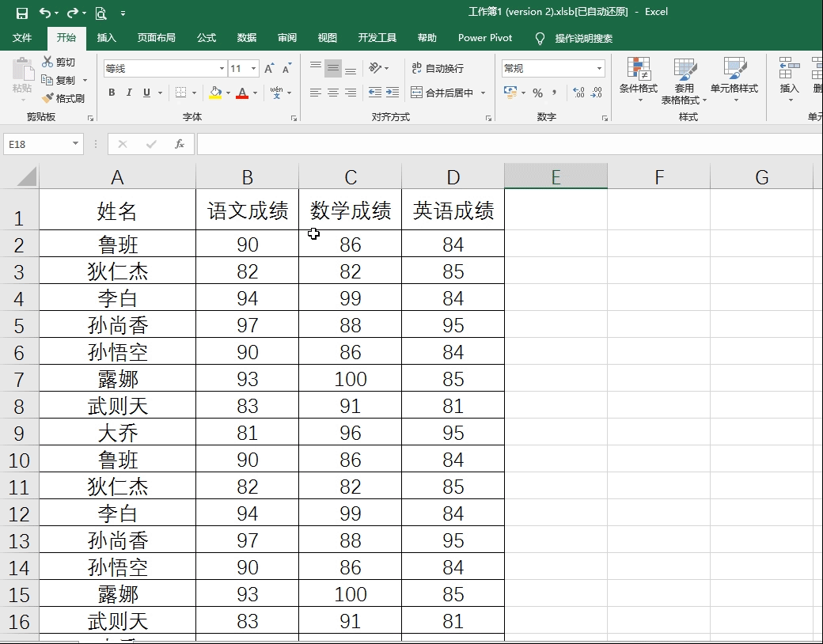Click the increase font size icon
The width and height of the screenshot is (823, 644).
coord(269,68)
